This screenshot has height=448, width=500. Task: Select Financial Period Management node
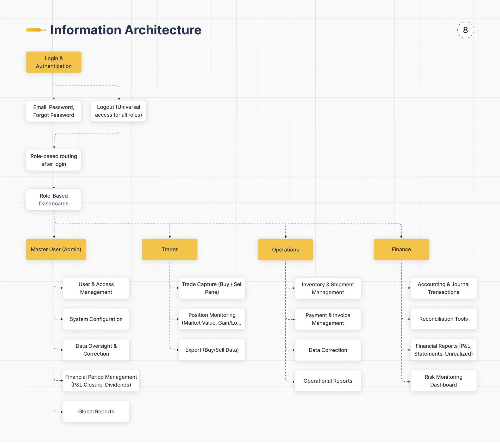pos(101,381)
